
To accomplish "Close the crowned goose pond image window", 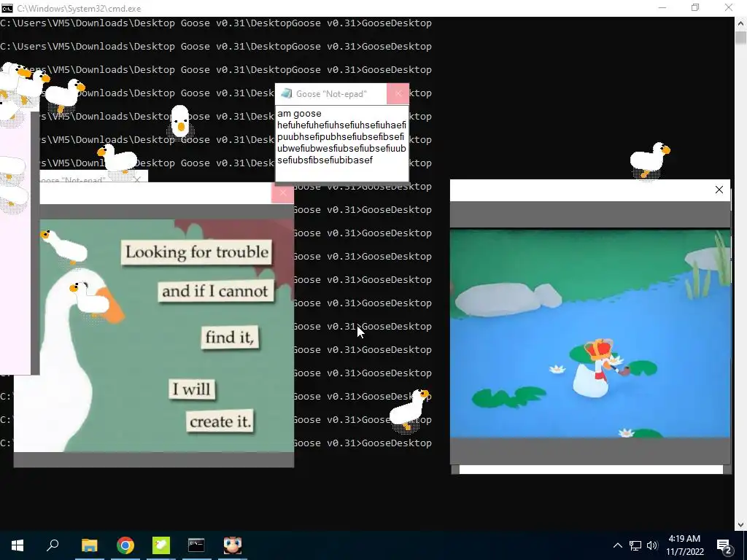I will (x=719, y=190).
